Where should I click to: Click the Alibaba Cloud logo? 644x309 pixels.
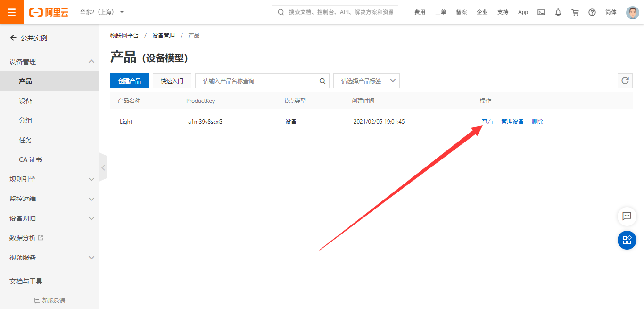coord(48,12)
